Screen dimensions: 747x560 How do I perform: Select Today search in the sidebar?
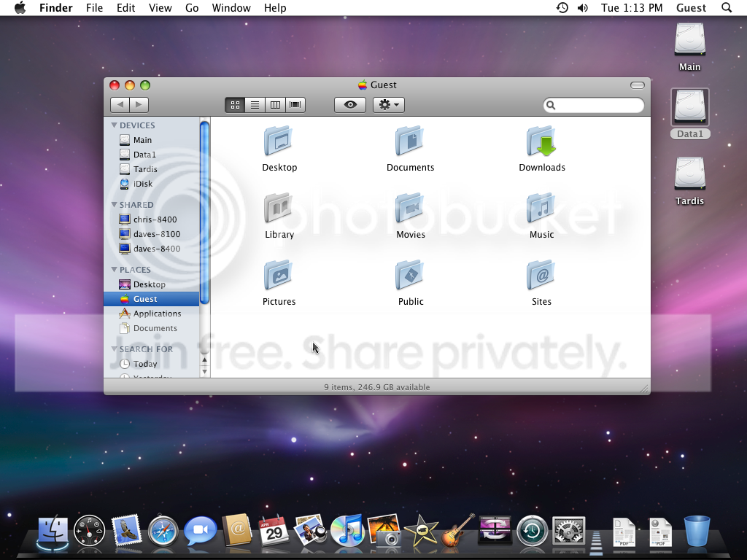tap(152, 364)
